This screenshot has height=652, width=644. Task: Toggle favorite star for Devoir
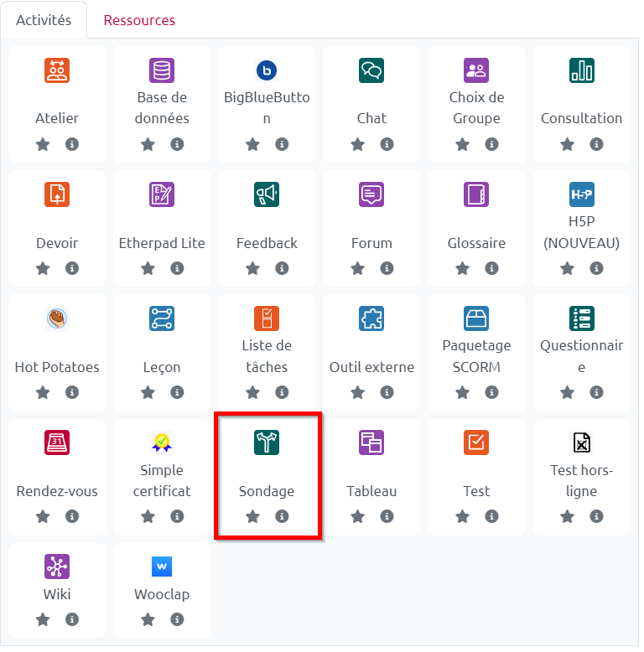click(x=44, y=268)
